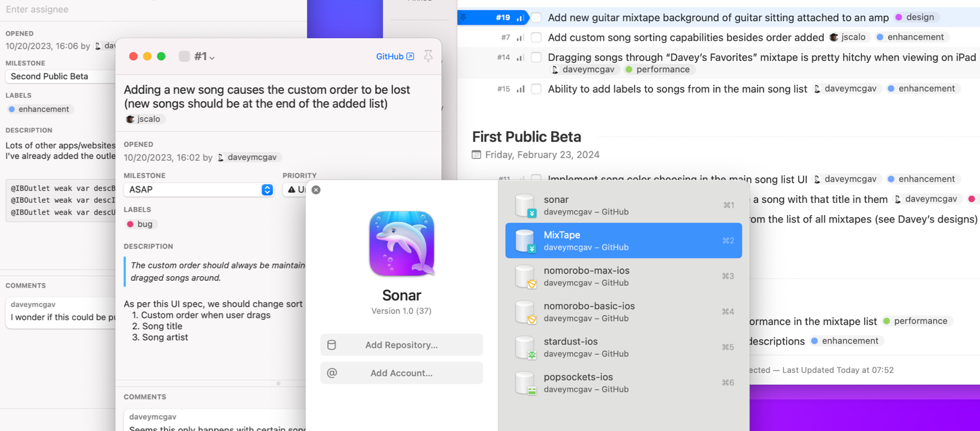Click the italic description quote in issue #1
980x431 pixels.
tap(217, 272)
